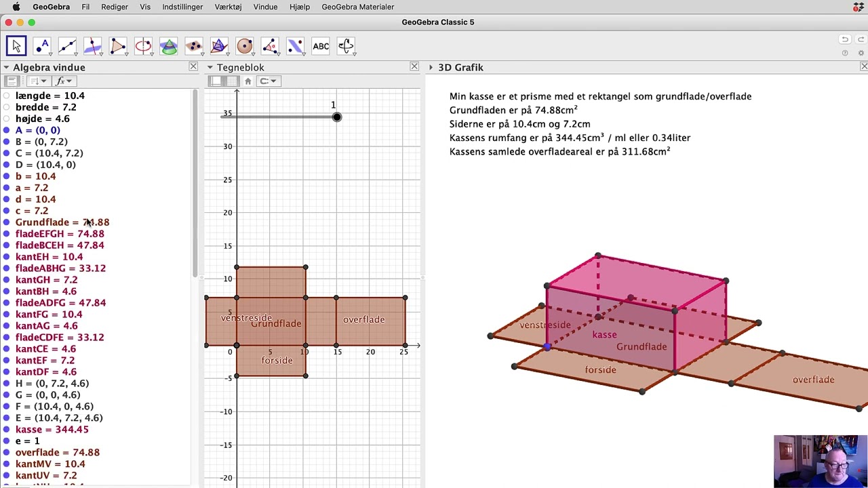Viewport: 868px width, 488px height.
Task: Toggle visibility of bredde = 7.2
Action: 7,107
